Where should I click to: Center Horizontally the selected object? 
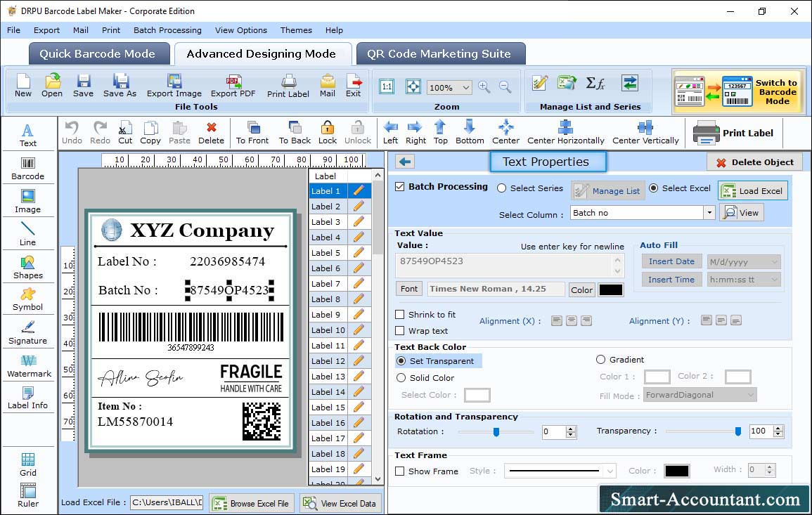tap(565, 133)
